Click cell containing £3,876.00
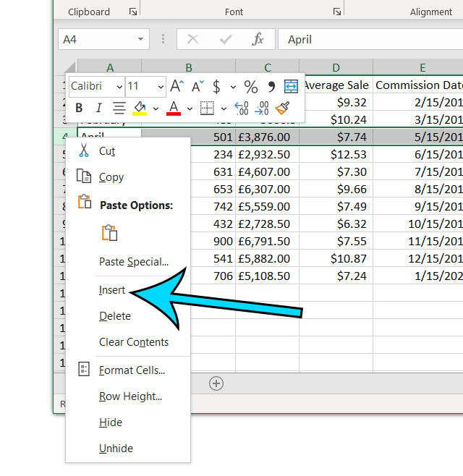 tap(268, 137)
